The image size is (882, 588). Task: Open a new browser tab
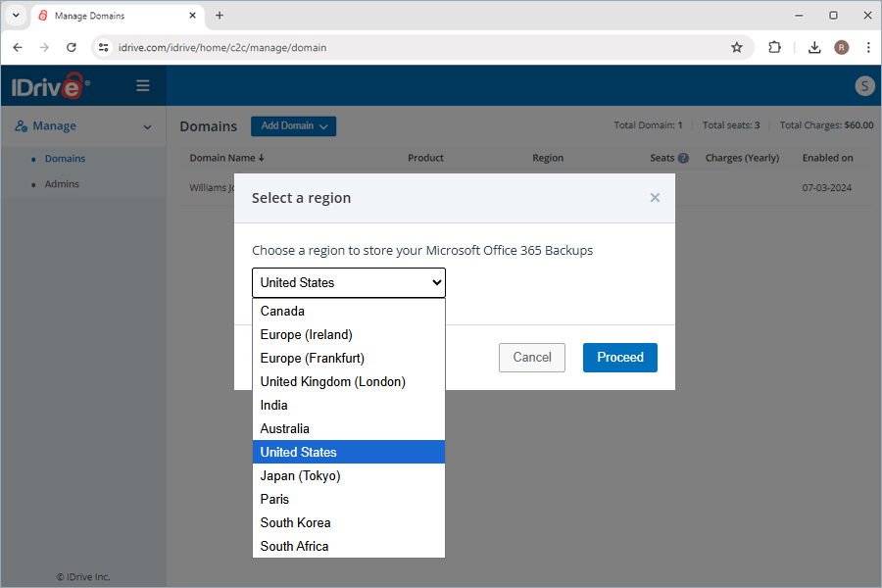pos(220,16)
